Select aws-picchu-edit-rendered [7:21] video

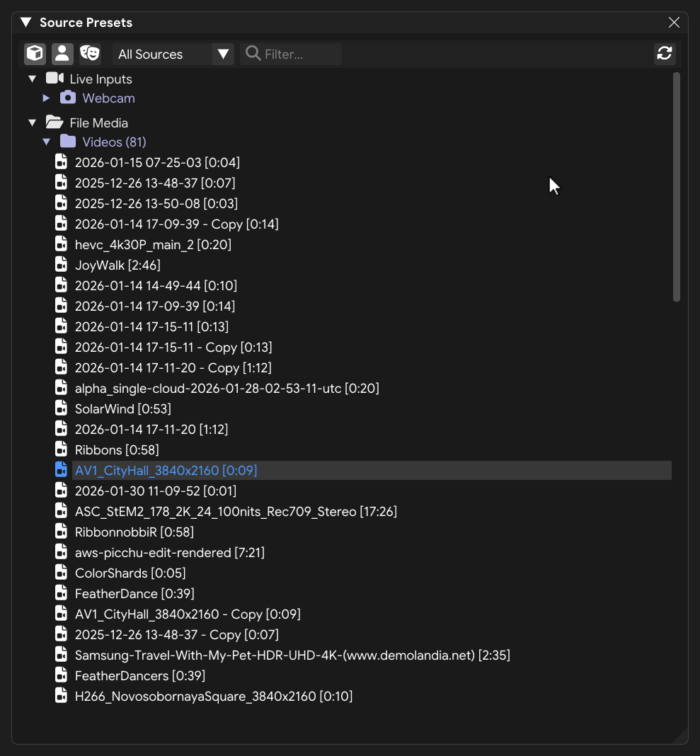click(x=170, y=553)
